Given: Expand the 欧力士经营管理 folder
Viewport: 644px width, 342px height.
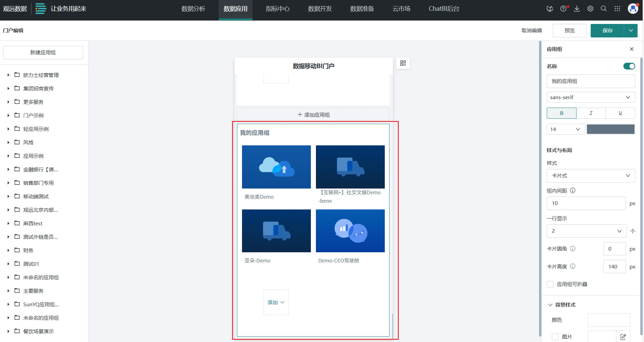Looking at the screenshot, I should pyautogui.click(x=8, y=75).
